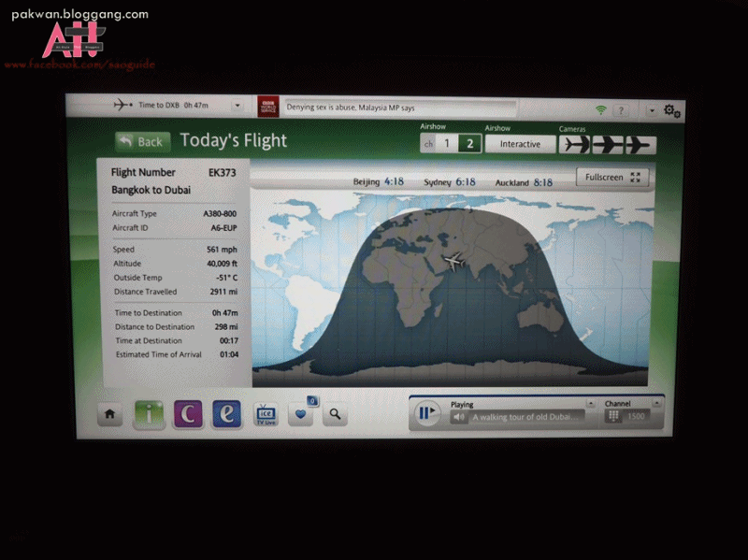The width and height of the screenshot is (748, 560).
Task: Click the airplane marker on the world map
Action: 453,261
